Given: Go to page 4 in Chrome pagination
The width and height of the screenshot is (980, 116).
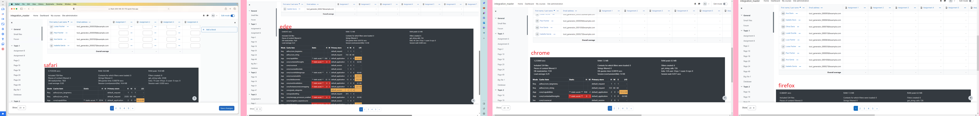Looking at the screenshot, I should coord(623,108).
